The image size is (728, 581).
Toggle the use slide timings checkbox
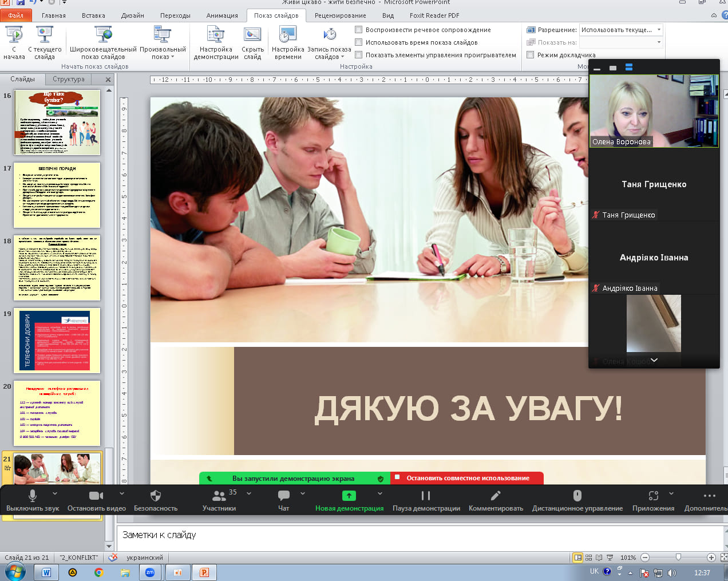[x=359, y=42]
